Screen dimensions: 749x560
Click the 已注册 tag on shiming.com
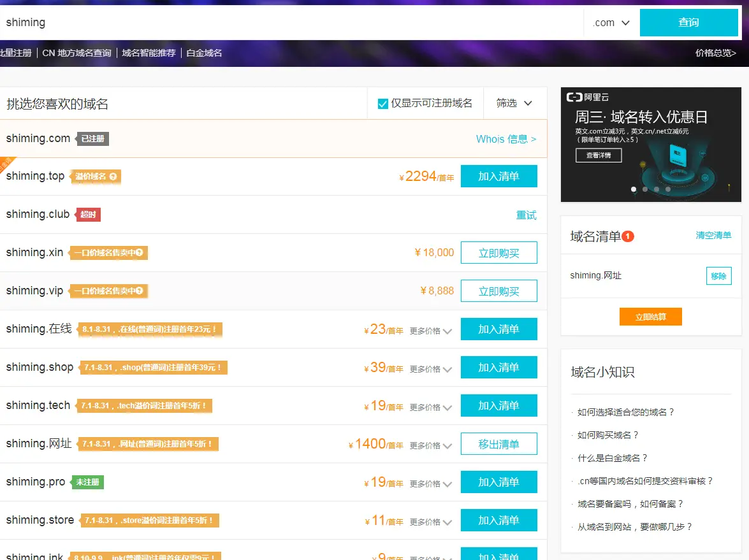click(92, 139)
